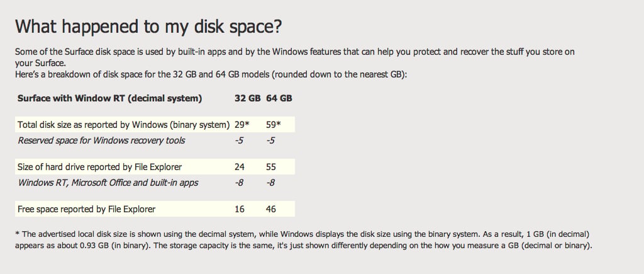The height and width of the screenshot is (274, 644).
Task: Click the 'Here's a breakdown of disk space' sentence
Action: coord(211,76)
